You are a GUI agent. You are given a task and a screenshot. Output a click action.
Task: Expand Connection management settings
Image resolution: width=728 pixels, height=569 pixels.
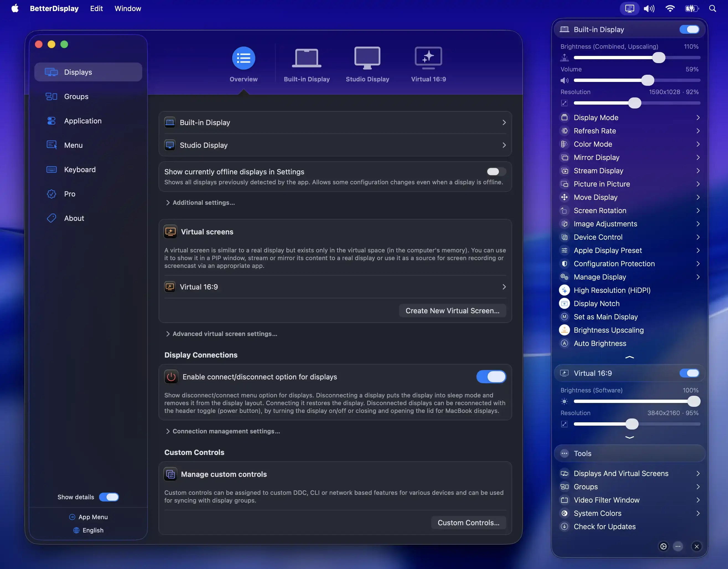(x=223, y=431)
